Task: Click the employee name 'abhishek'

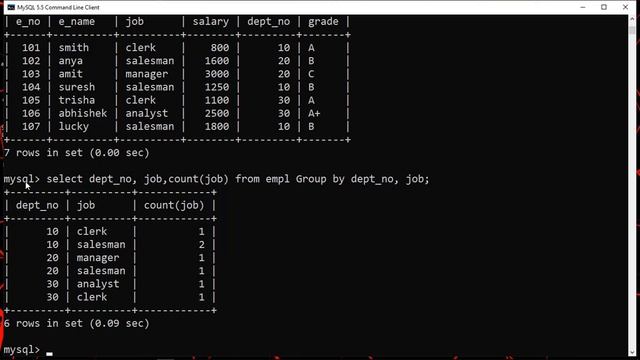Action: point(82,113)
